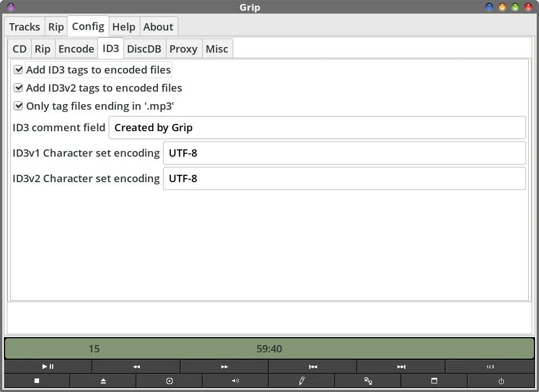Click the orange minimize title bar button
539x392 pixels.
coord(502,7)
